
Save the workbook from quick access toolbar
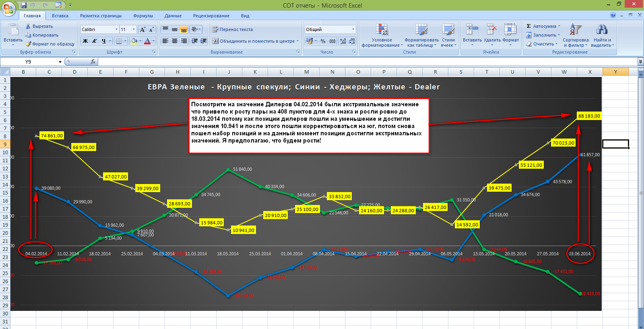point(24,5)
